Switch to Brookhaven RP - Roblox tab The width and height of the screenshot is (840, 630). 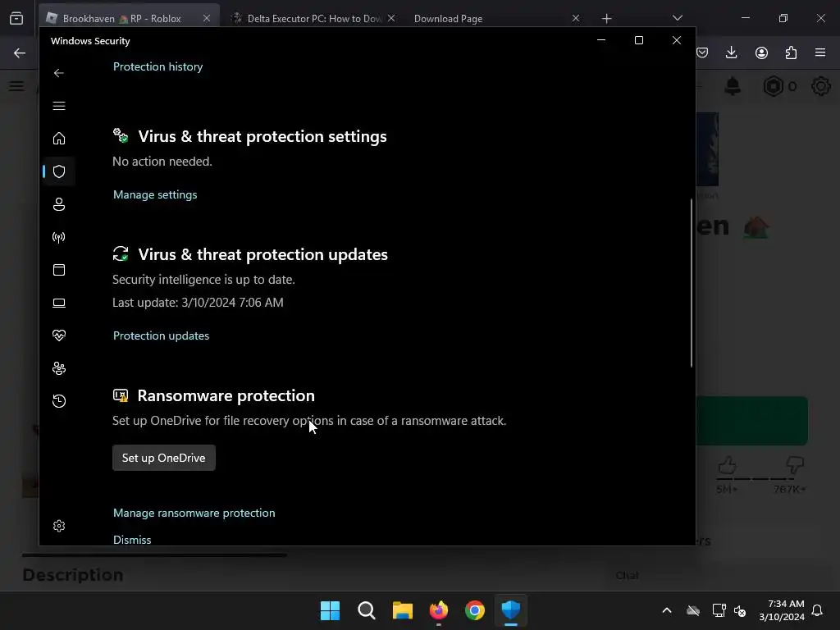[122, 18]
